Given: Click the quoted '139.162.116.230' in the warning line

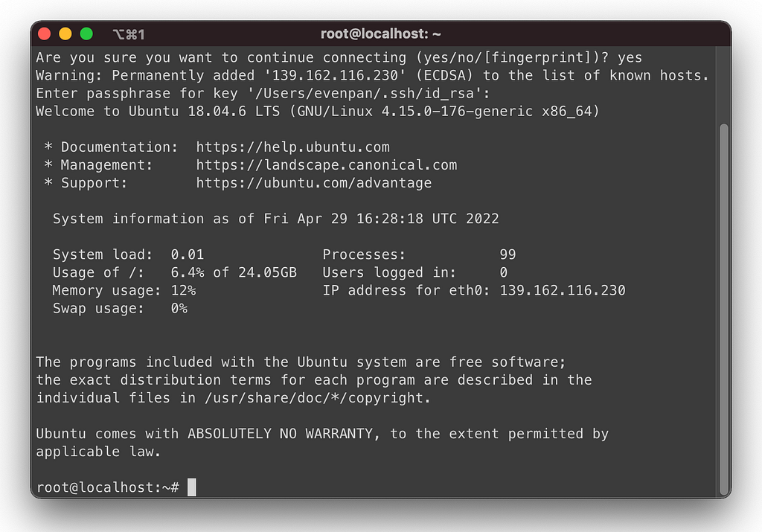Looking at the screenshot, I should [333, 75].
